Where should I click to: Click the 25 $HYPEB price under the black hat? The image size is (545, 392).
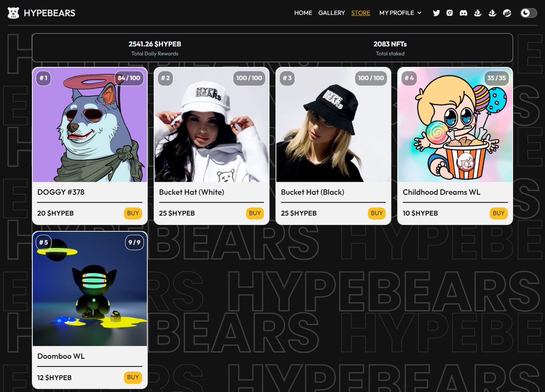[299, 213]
